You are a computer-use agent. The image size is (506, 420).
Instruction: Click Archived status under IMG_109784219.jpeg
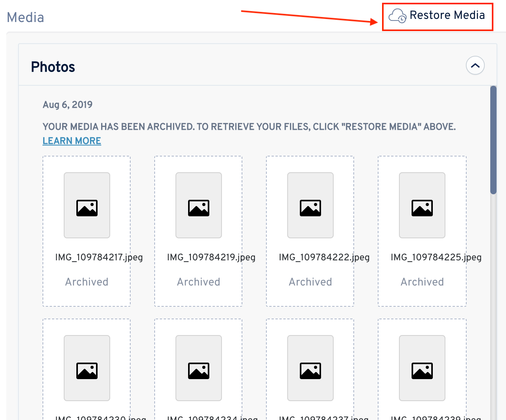pos(198,282)
